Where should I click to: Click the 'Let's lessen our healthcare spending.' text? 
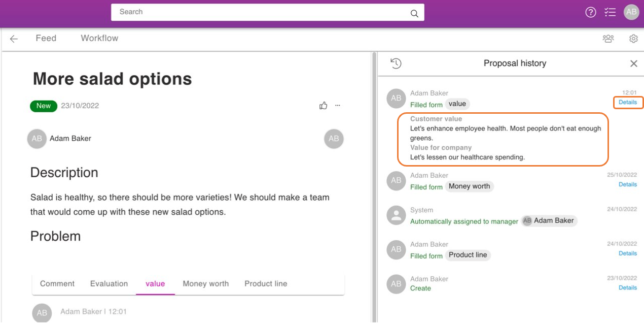468,157
